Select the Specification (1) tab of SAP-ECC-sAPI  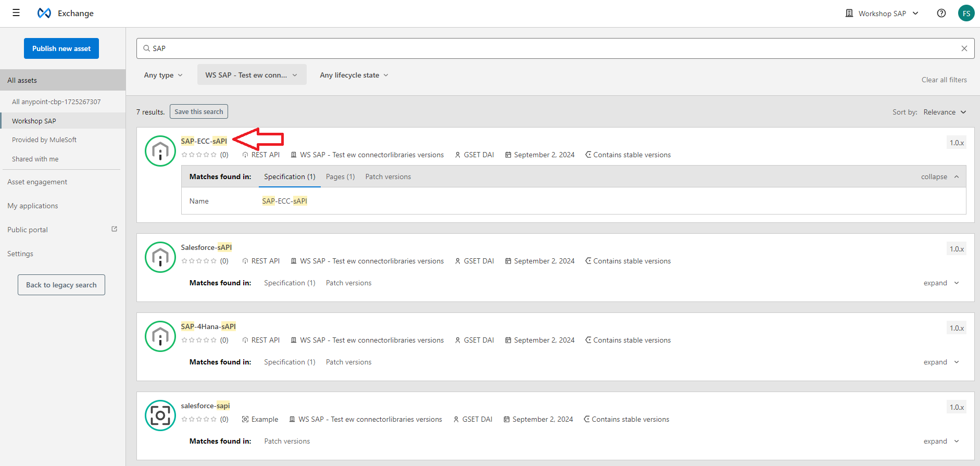[290, 177]
